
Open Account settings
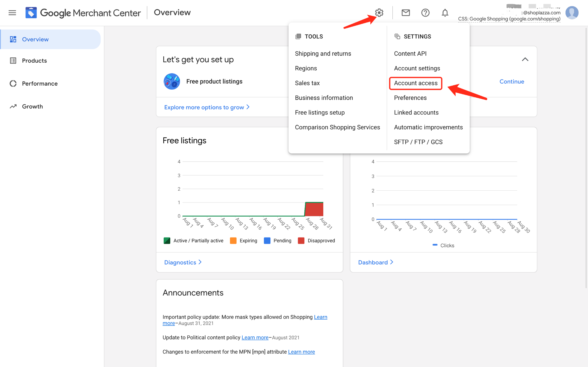click(417, 68)
